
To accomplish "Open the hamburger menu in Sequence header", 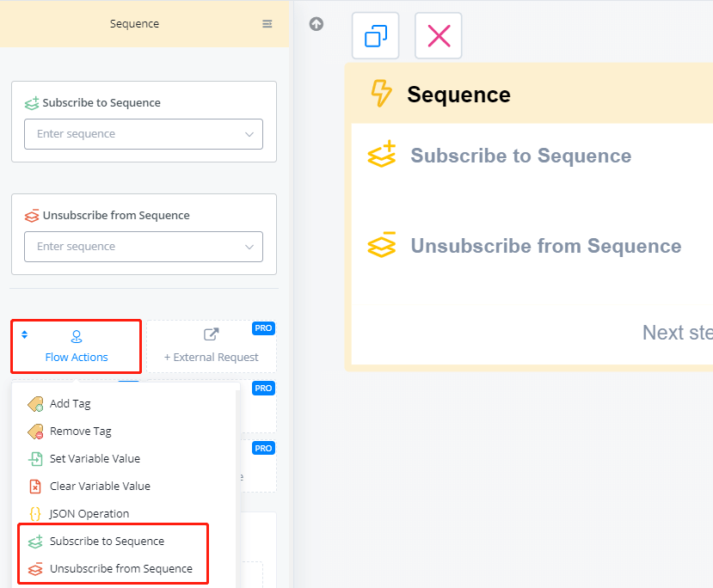I will [267, 24].
